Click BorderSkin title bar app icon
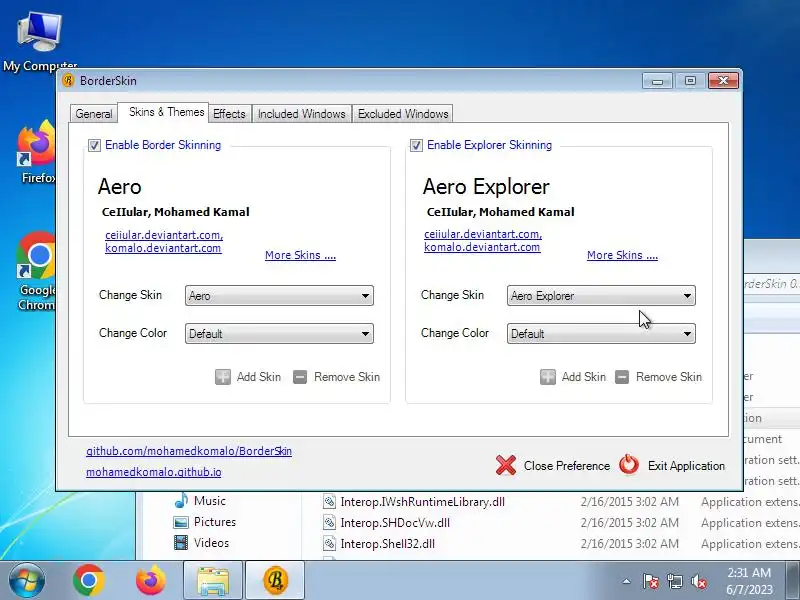 click(68, 81)
